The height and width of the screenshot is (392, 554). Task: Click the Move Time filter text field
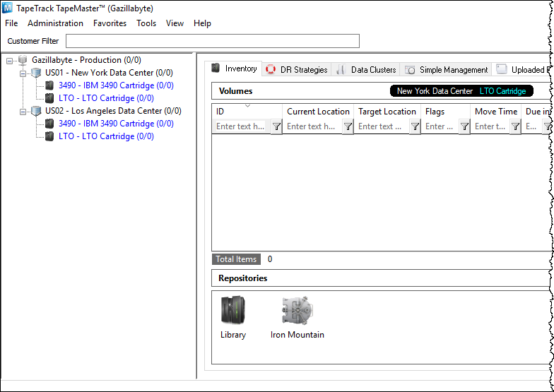(490, 126)
